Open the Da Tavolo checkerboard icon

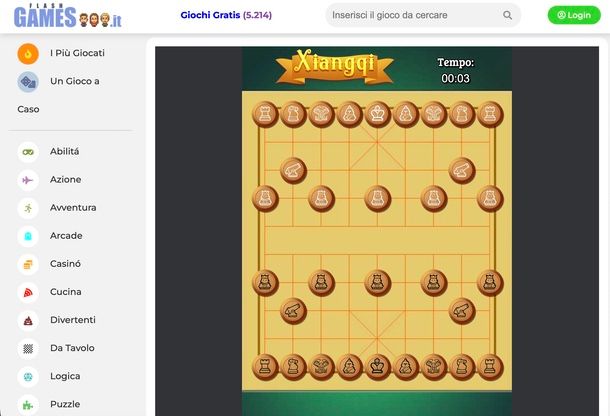pyautogui.click(x=28, y=348)
